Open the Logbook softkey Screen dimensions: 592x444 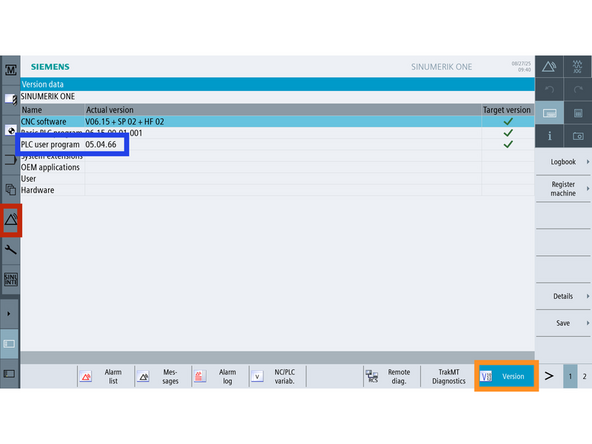(x=563, y=162)
